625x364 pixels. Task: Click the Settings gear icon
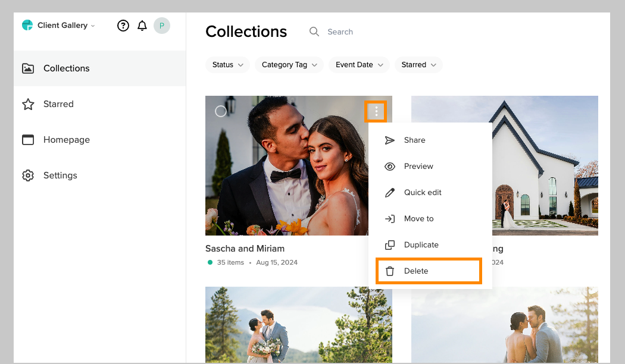(x=28, y=175)
